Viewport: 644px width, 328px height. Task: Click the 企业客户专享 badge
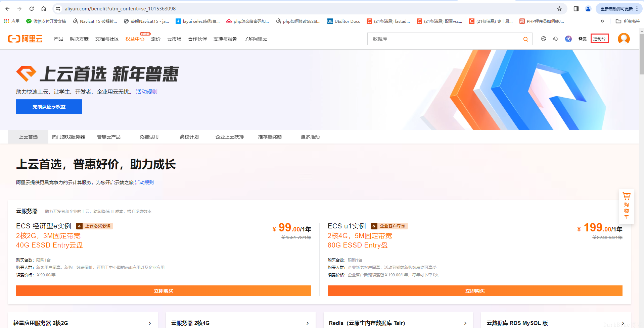click(389, 226)
